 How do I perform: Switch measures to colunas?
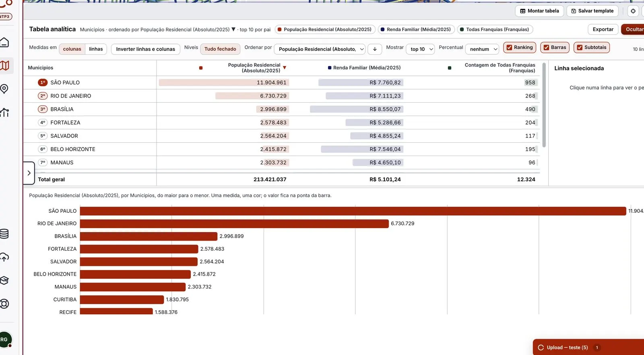[x=72, y=49]
